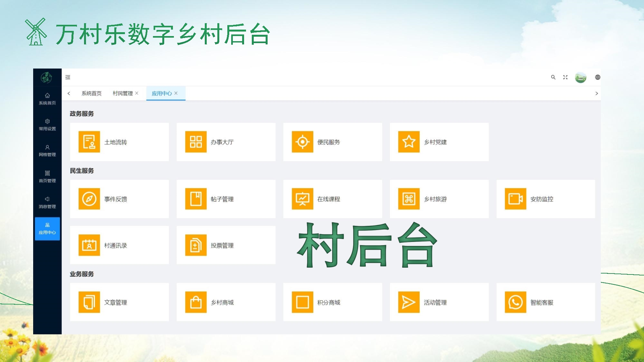Screen dimensions: 644x362
Task: Open the 在线课程 presentation icon
Action: (x=302, y=199)
